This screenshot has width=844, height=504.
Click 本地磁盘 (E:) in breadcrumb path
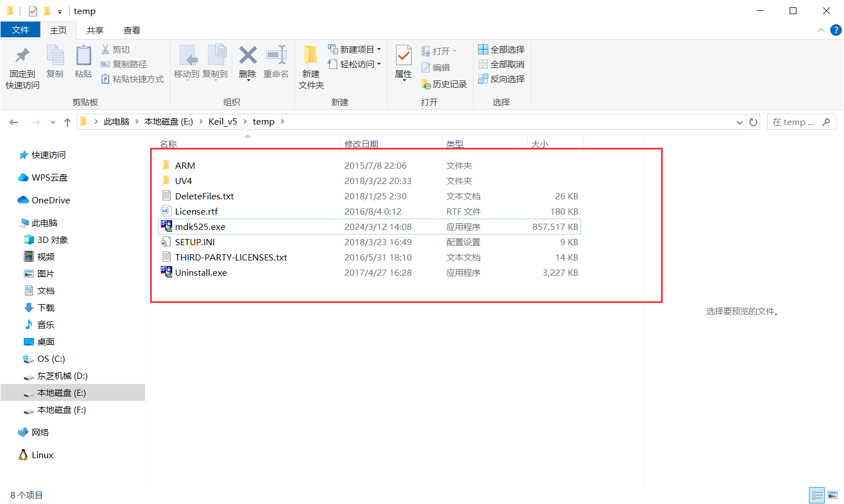[169, 122]
